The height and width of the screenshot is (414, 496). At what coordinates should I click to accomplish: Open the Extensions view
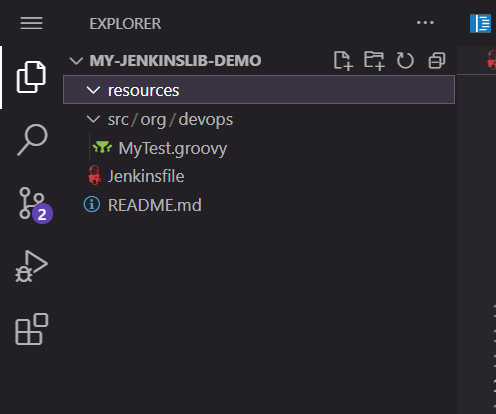click(32, 329)
